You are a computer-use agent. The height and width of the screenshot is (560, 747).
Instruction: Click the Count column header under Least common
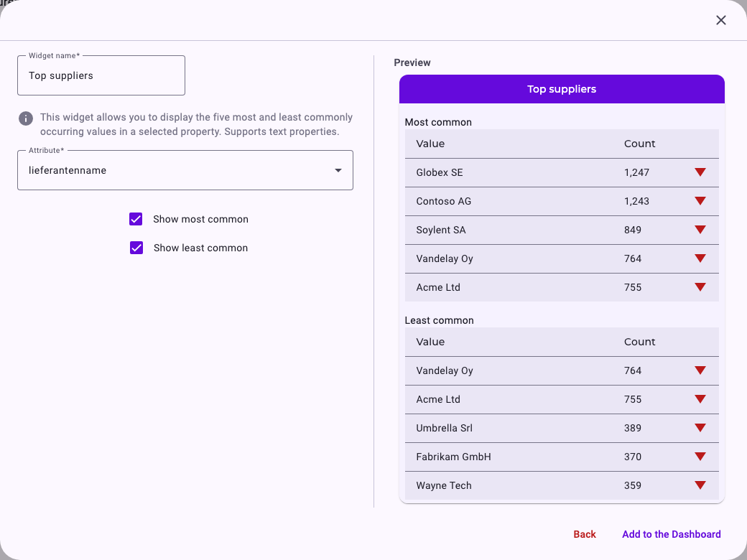[639, 342]
